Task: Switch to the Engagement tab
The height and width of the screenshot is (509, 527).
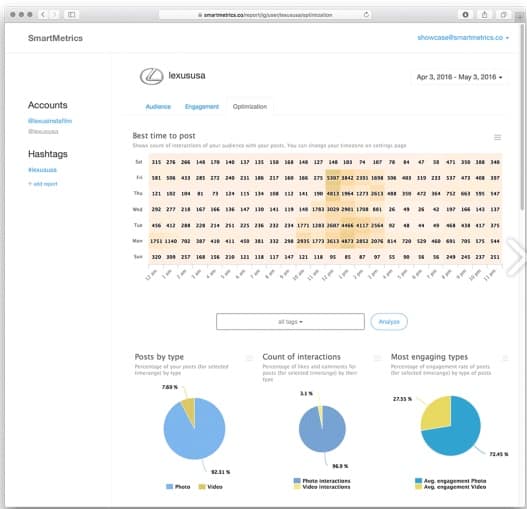Action: [202, 107]
